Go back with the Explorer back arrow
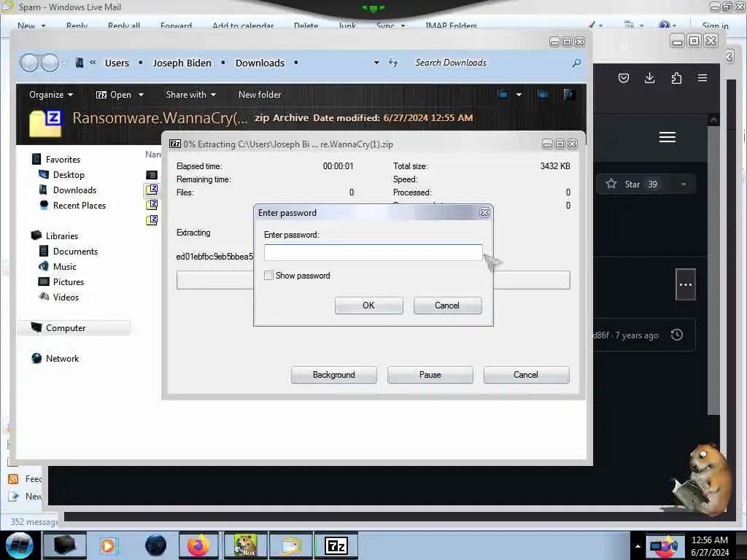This screenshot has height=560, width=747. tap(29, 63)
